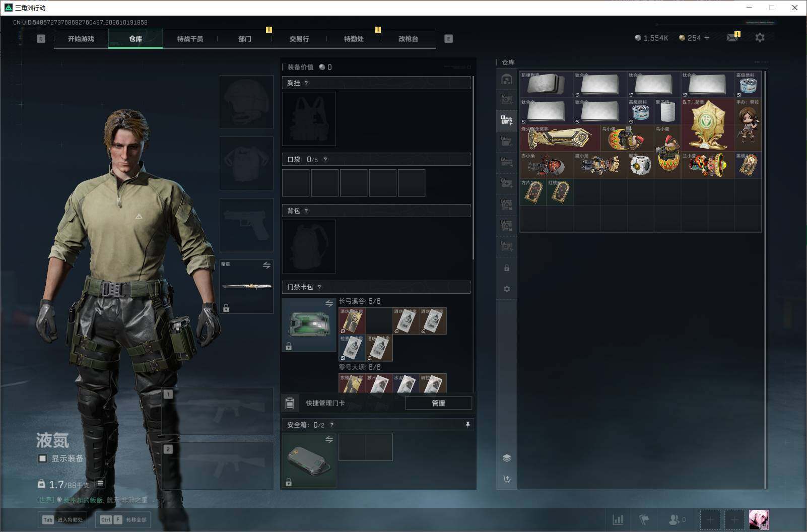This screenshot has height=532, width=807.
Task: Select the highlighted level III storage box icon
Action: [507, 120]
